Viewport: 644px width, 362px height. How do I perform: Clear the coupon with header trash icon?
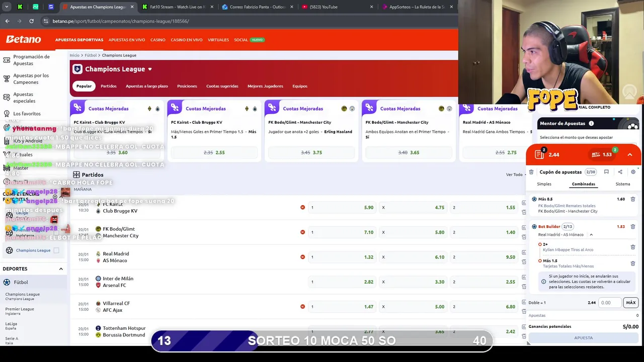(x=531, y=172)
